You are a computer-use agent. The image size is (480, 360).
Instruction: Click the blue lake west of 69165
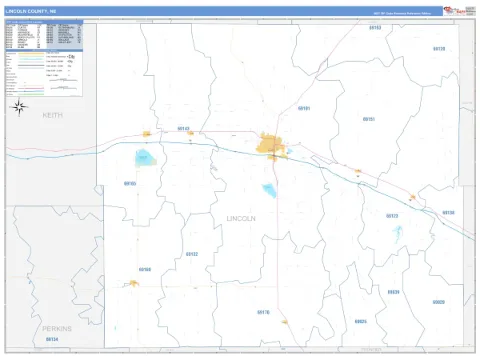click(x=145, y=158)
